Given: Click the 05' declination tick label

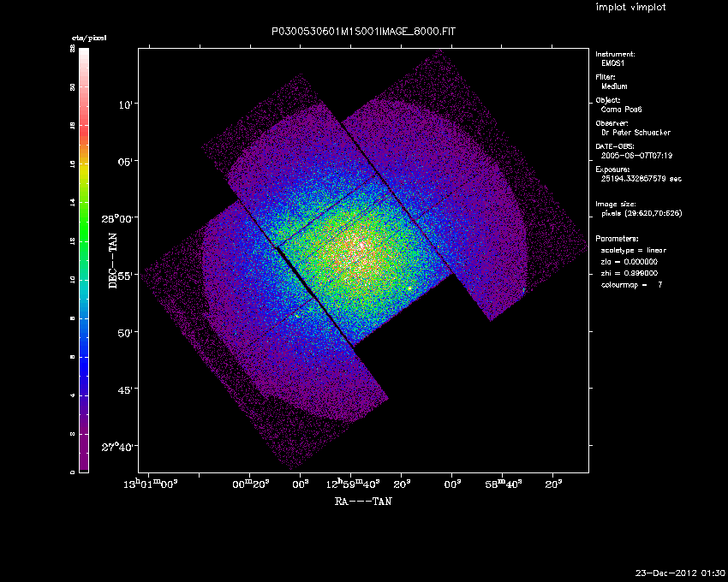Looking at the screenshot, I should pos(125,162).
